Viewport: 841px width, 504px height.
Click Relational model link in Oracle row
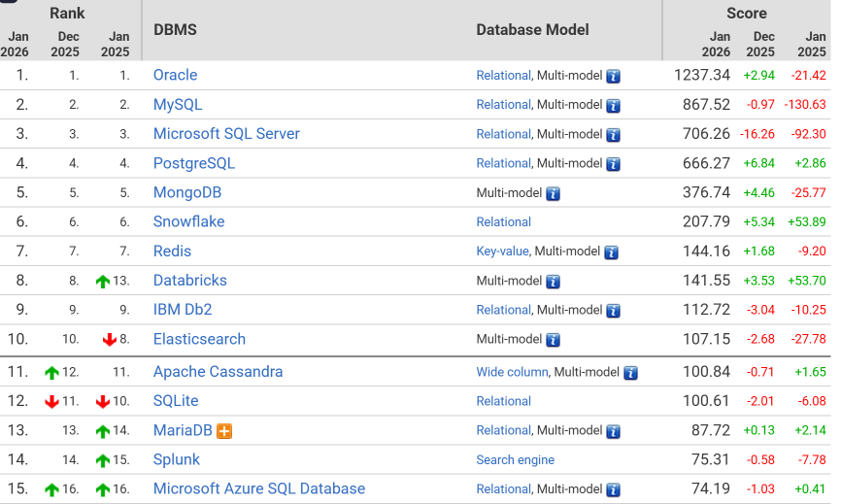point(504,76)
